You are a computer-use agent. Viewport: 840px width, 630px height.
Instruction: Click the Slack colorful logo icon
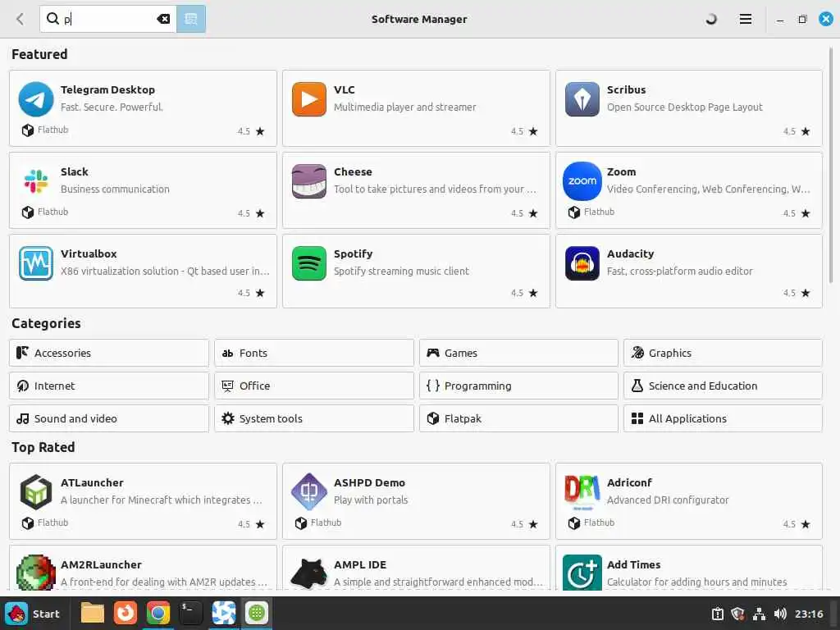pyautogui.click(x=36, y=181)
